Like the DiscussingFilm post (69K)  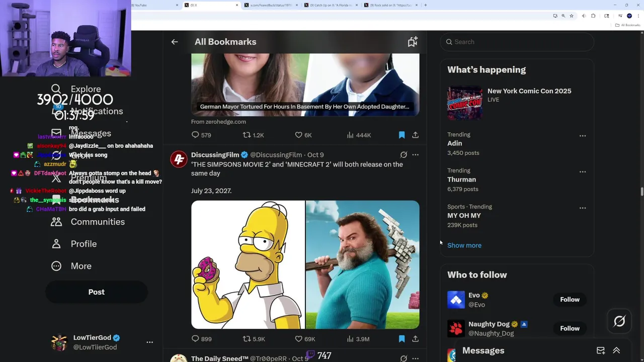point(305,339)
